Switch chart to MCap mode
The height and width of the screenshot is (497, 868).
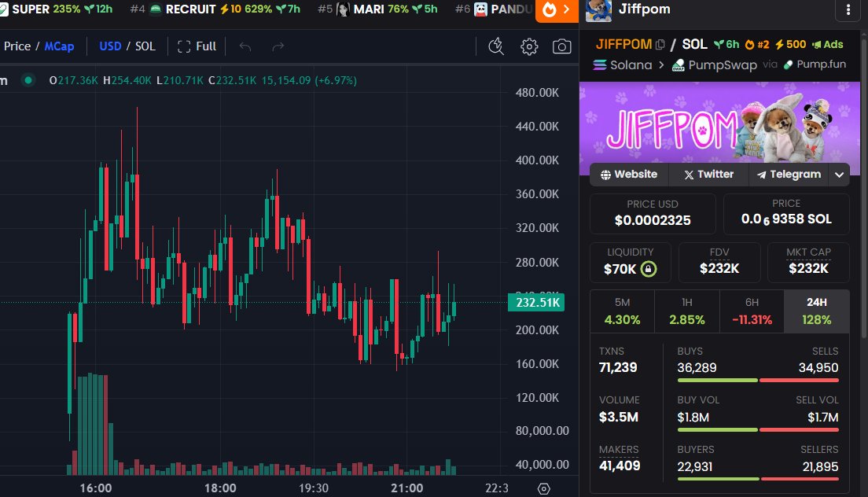pyautogui.click(x=59, y=46)
